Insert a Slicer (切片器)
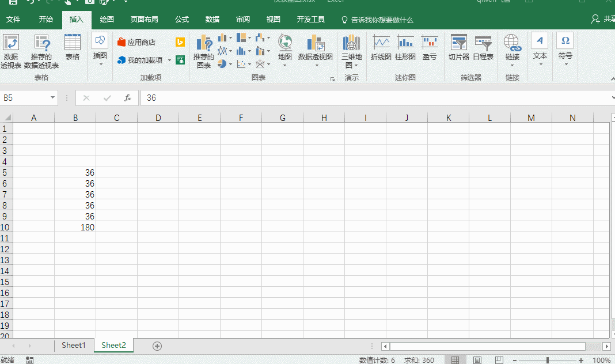This screenshot has height=364, width=615. [x=459, y=47]
